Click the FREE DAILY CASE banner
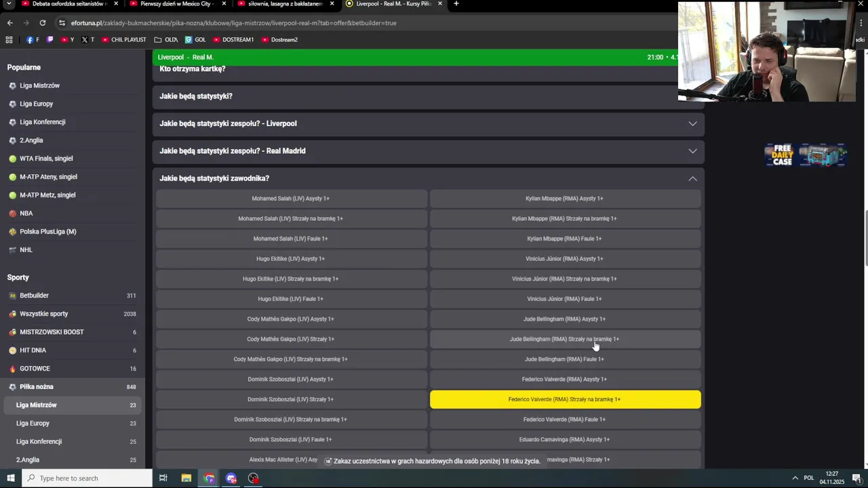This screenshot has width=868, height=488. 806,155
